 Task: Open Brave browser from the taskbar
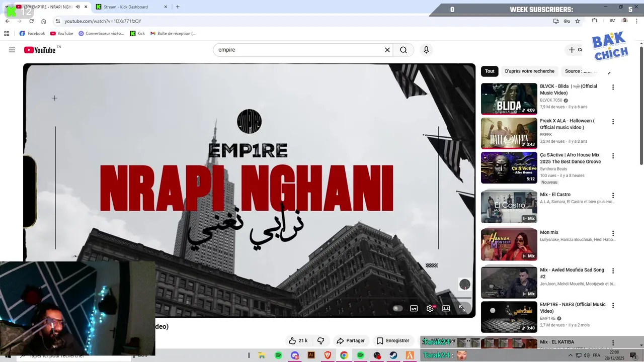coord(328,355)
